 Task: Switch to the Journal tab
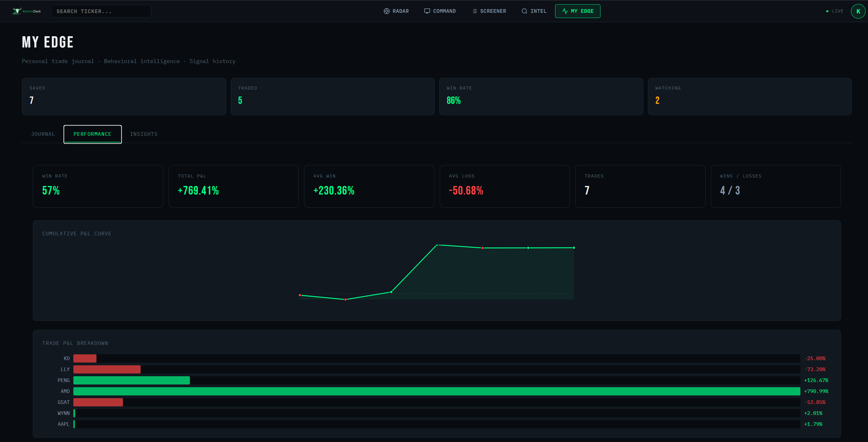[x=43, y=134]
